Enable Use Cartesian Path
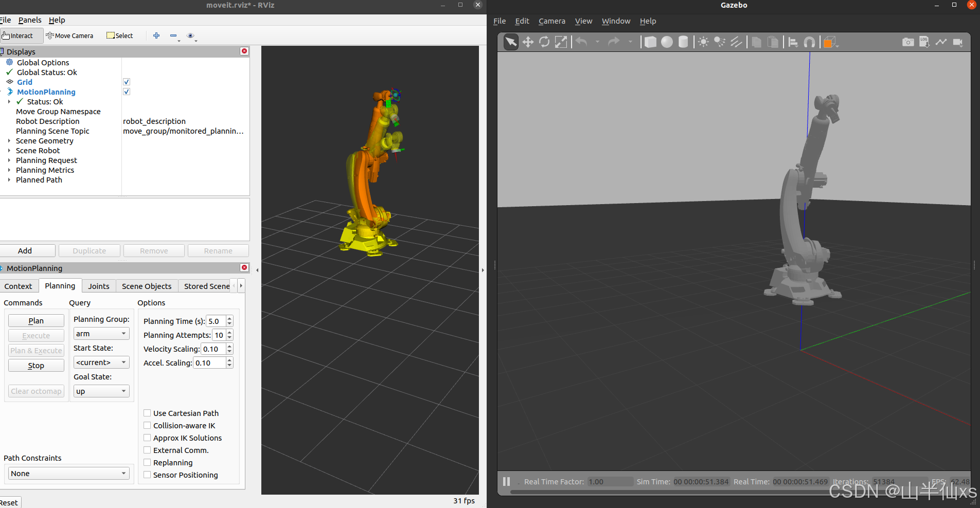The width and height of the screenshot is (980, 508). (x=147, y=413)
